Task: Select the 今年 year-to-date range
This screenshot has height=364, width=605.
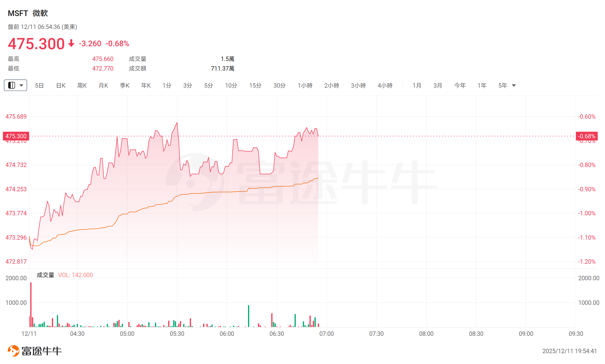Action: point(460,85)
